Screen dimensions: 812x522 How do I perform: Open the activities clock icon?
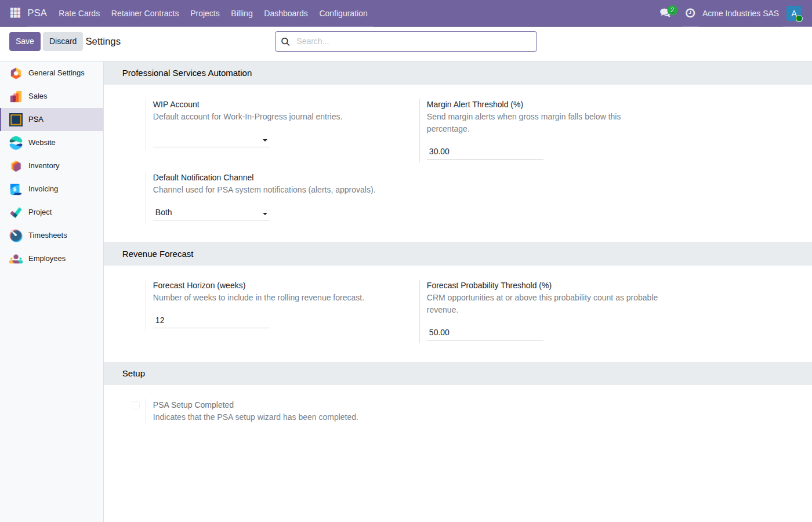[690, 13]
